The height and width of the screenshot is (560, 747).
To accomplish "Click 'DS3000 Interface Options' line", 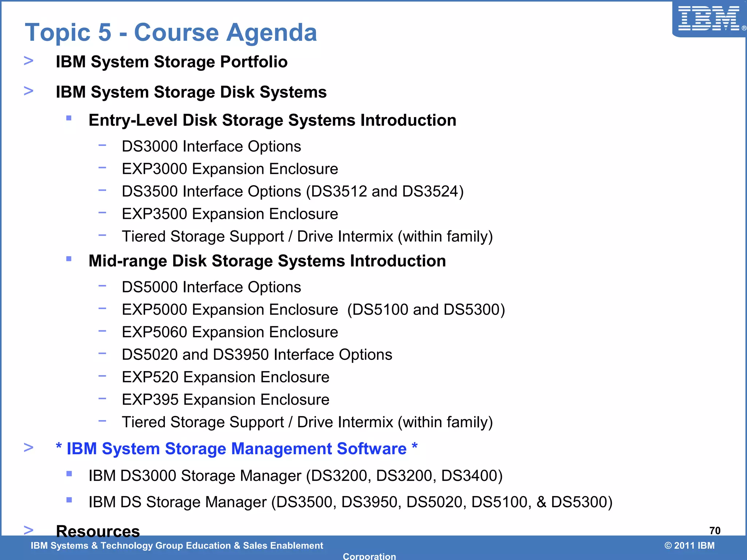I will pos(212,147).
